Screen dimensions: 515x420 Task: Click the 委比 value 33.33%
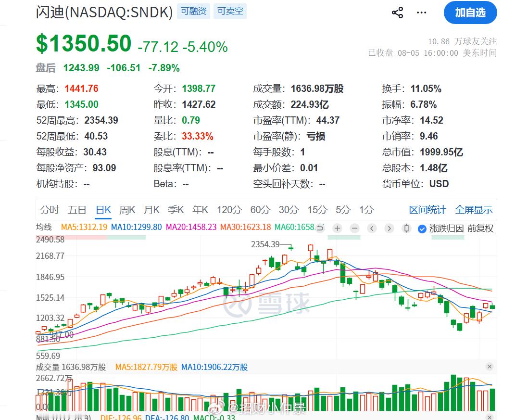point(198,136)
